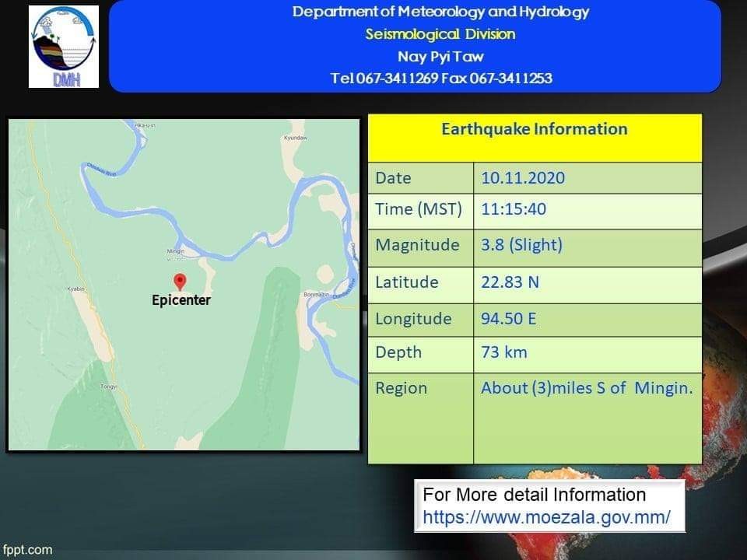Click the DMH logo
This screenshot has height=560, width=747.
64,47
